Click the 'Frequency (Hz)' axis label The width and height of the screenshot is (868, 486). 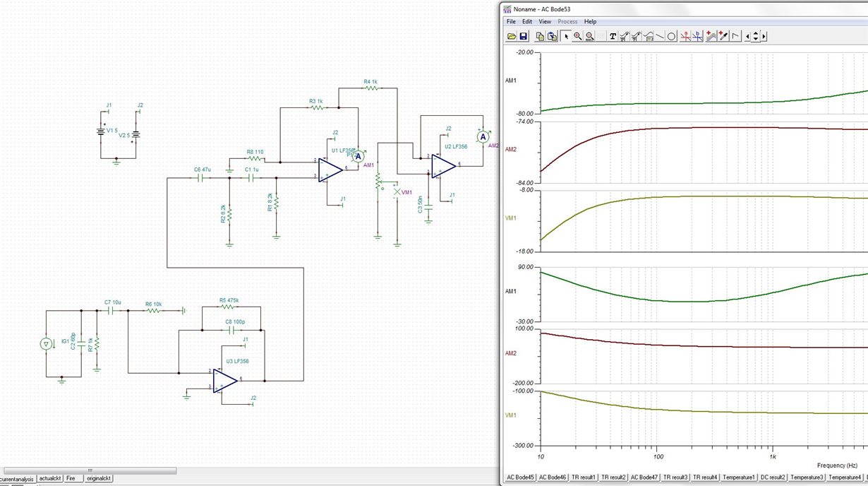(838, 466)
